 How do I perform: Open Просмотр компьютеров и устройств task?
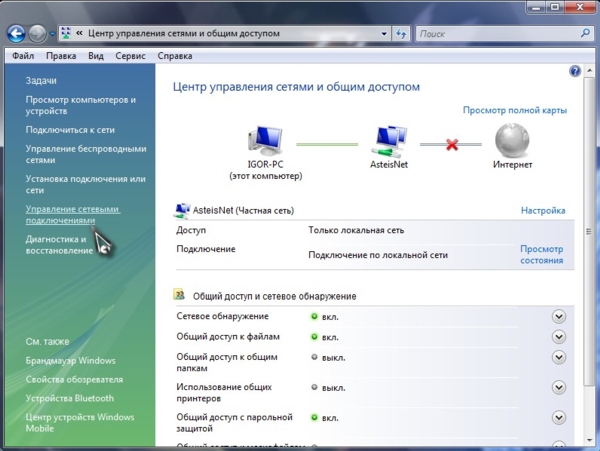pos(81,105)
